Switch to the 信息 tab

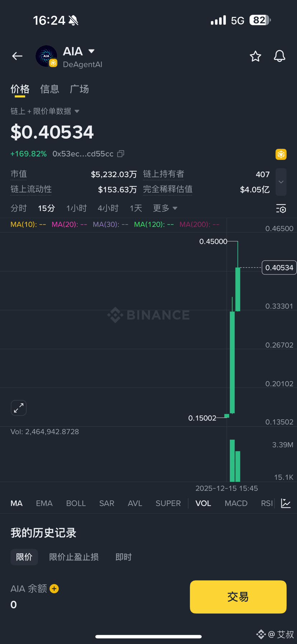pyautogui.click(x=49, y=89)
